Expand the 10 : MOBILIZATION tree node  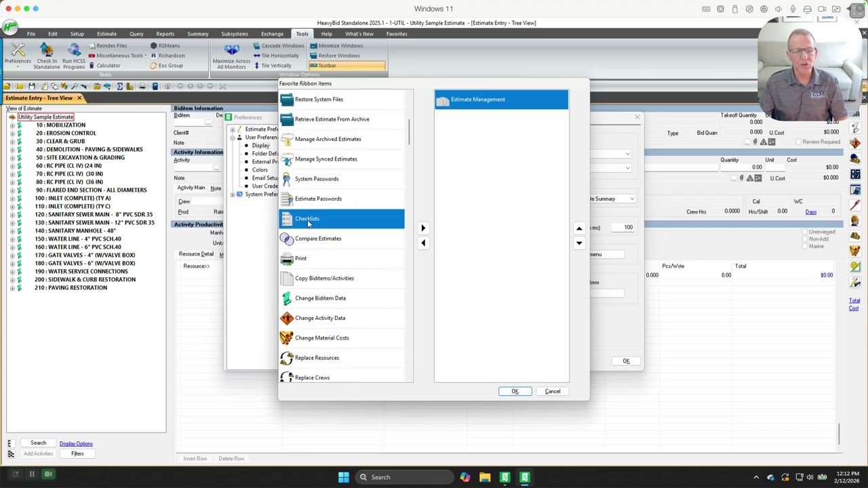click(x=12, y=125)
